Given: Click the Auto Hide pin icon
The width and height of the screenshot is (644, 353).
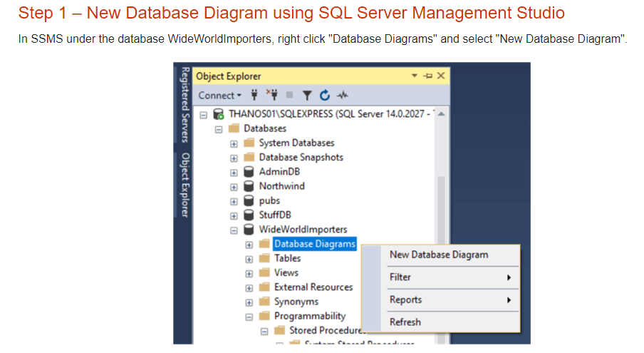Looking at the screenshot, I should pos(428,76).
